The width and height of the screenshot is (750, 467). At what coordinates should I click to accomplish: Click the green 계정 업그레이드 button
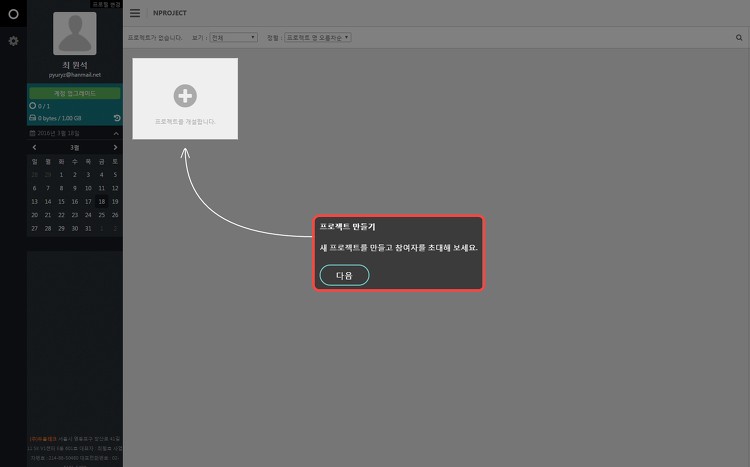75,93
